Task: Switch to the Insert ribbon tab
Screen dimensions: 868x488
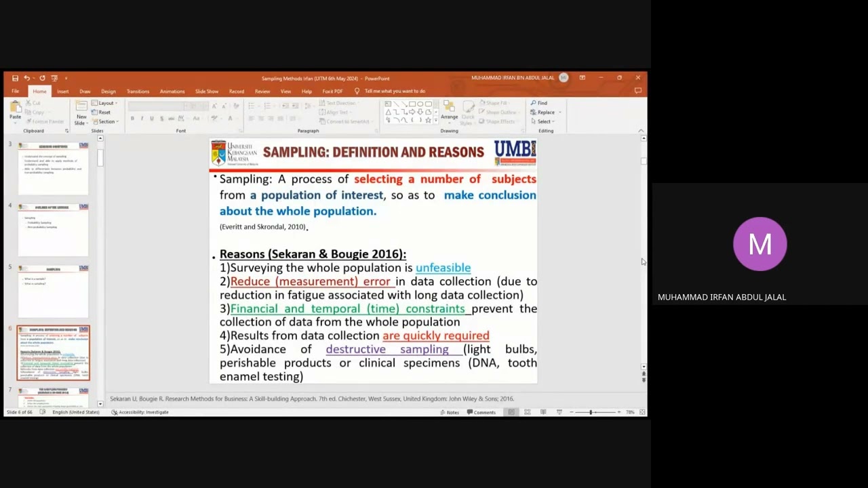Action: click(x=62, y=91)
